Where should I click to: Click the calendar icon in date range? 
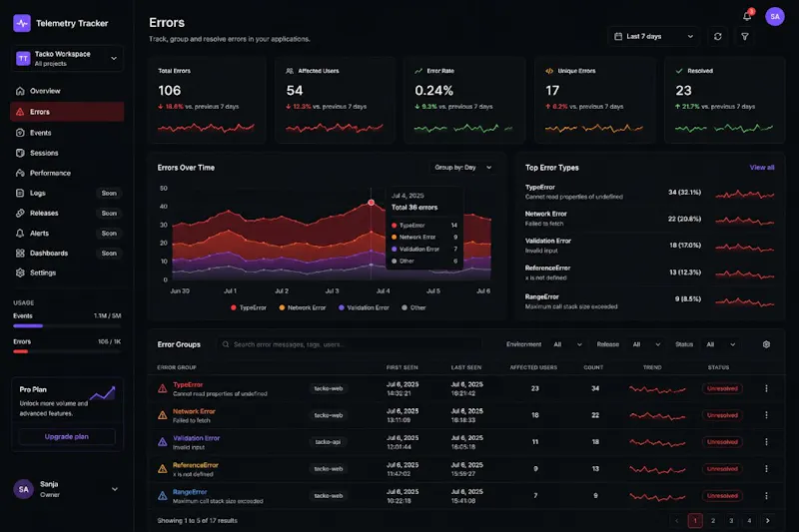[618, 37]
